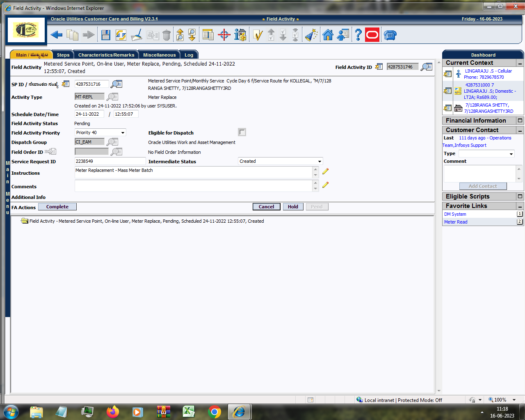Image resolution: width=525 pixels, height=420 pixels.
Task: Open SP ID search magnifier icon
Action: [116, 84]
